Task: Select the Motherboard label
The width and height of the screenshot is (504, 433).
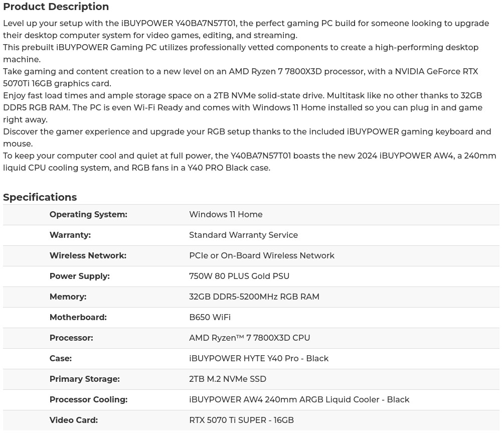Action: [x=78, y=317]
